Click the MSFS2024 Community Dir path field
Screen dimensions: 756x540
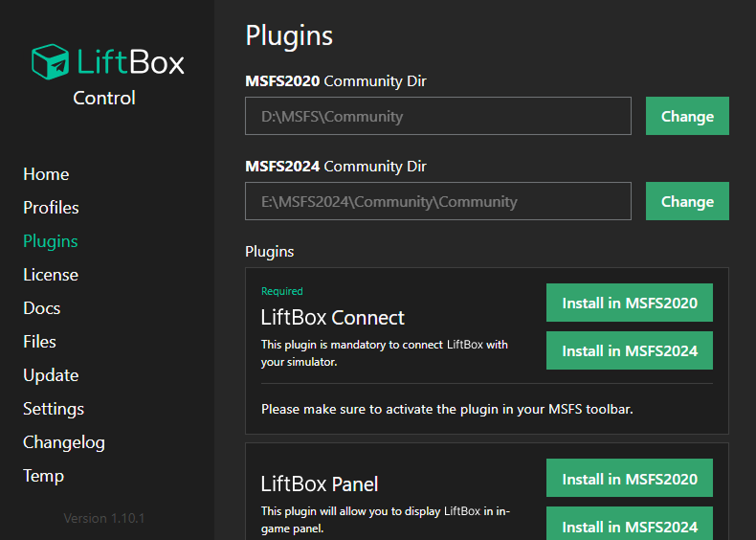click(x=437, y=201)
